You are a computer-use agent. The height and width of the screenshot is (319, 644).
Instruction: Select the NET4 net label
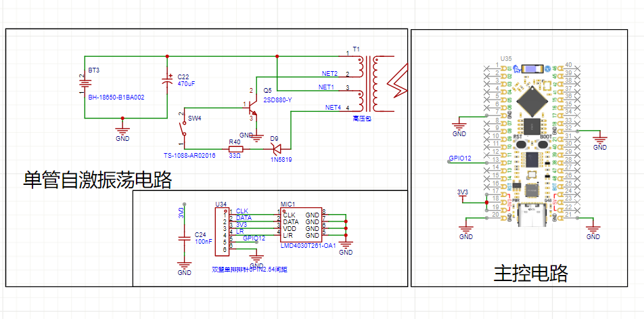click(x=332, y=107)
